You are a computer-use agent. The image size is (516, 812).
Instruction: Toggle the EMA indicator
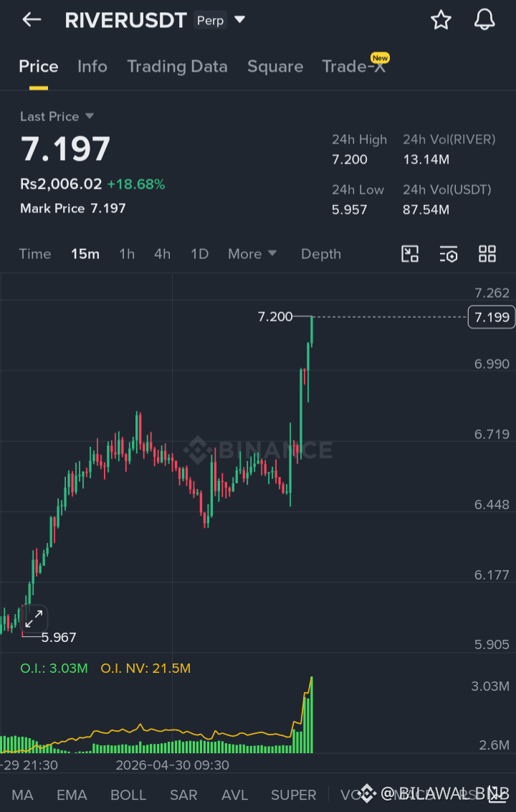tap(72, 794)
